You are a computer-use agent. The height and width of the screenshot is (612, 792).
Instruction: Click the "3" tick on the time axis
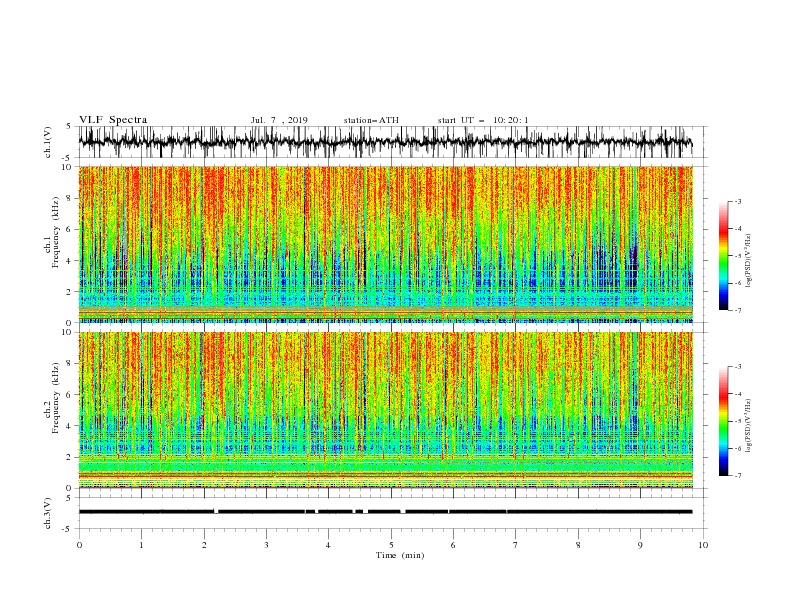pos(266,545)
